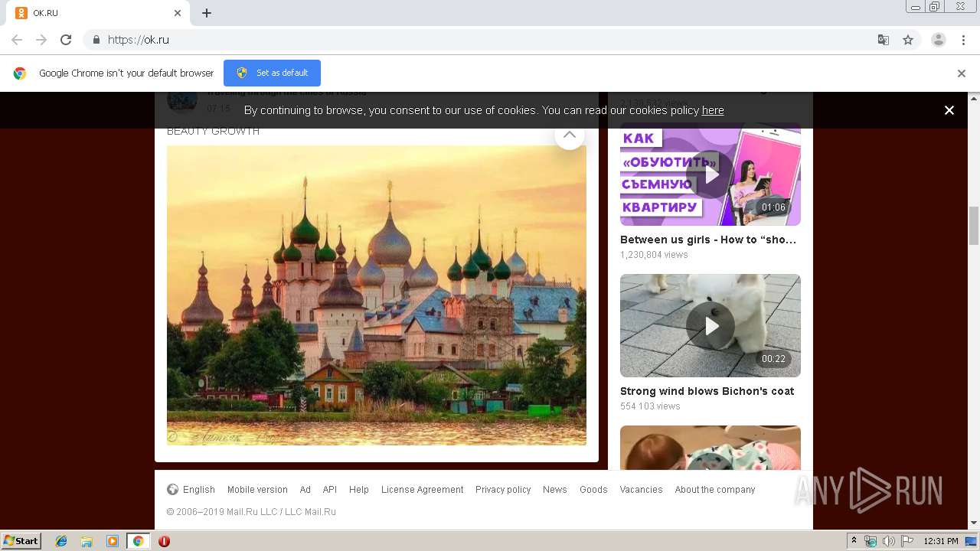Bookmark this page with the star

908,40
